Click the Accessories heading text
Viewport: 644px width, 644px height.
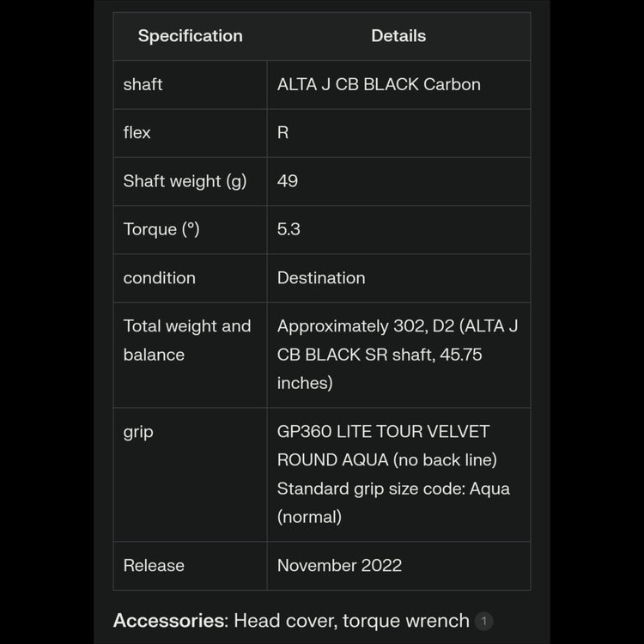pos(169,621)
